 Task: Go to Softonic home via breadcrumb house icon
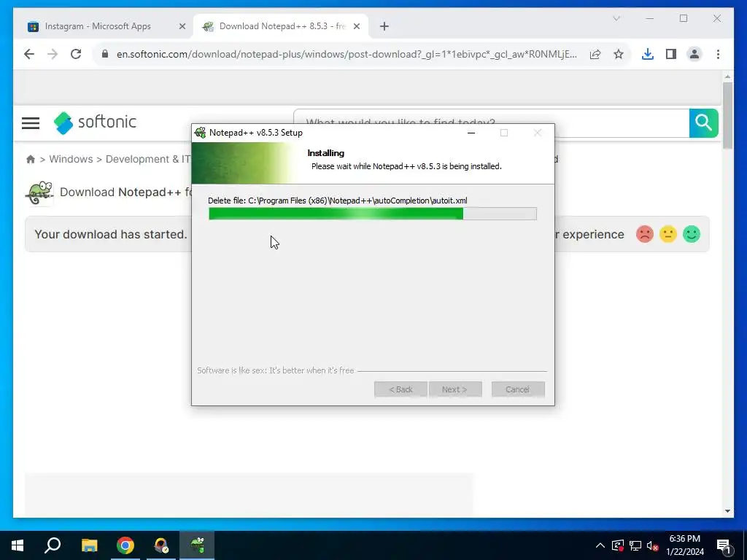click(31, 159)
